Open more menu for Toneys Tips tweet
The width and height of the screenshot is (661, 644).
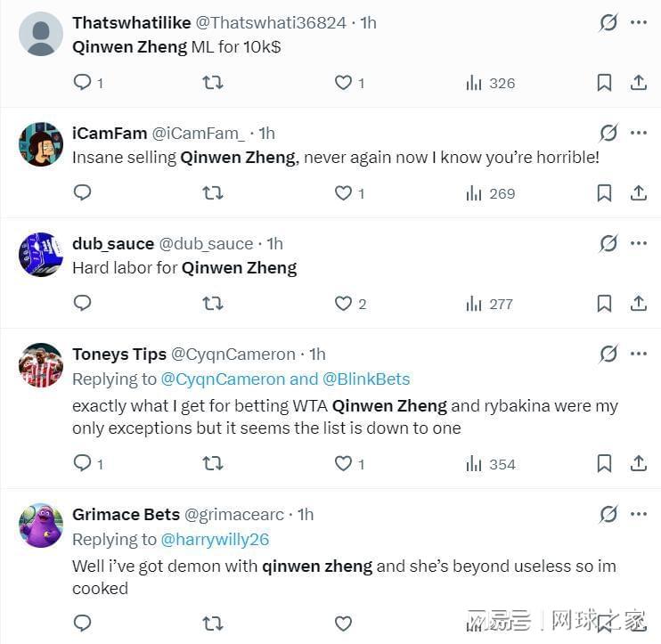point(638,354)
